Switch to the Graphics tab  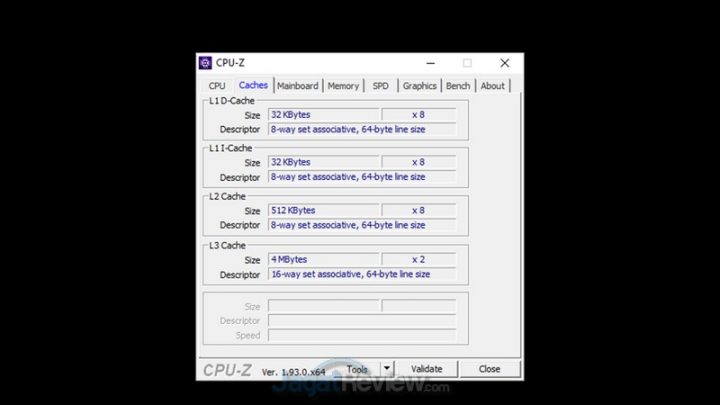(419, 86)
